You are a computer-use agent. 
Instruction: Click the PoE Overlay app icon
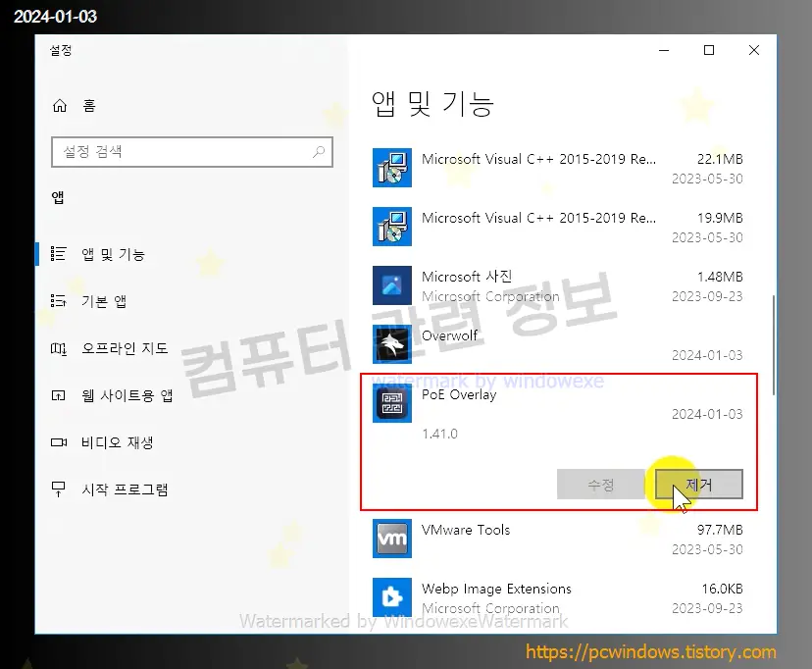click(392, 403)
